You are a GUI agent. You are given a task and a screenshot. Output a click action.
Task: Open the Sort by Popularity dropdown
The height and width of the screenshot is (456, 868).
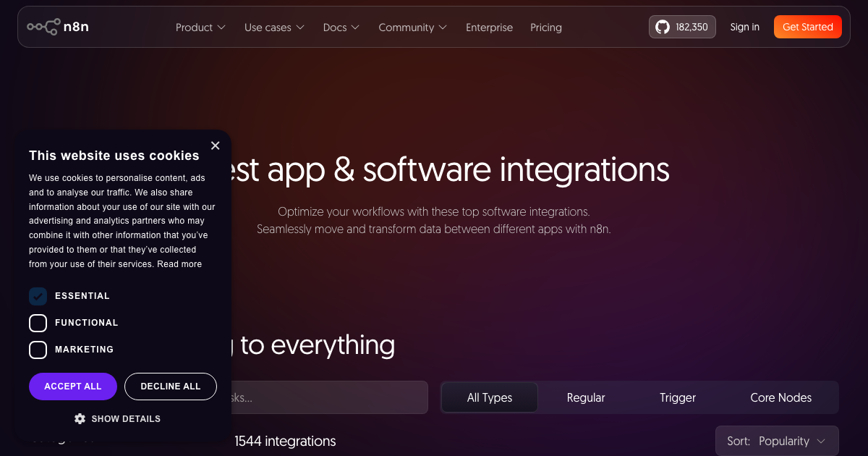(x=777, y=441)
